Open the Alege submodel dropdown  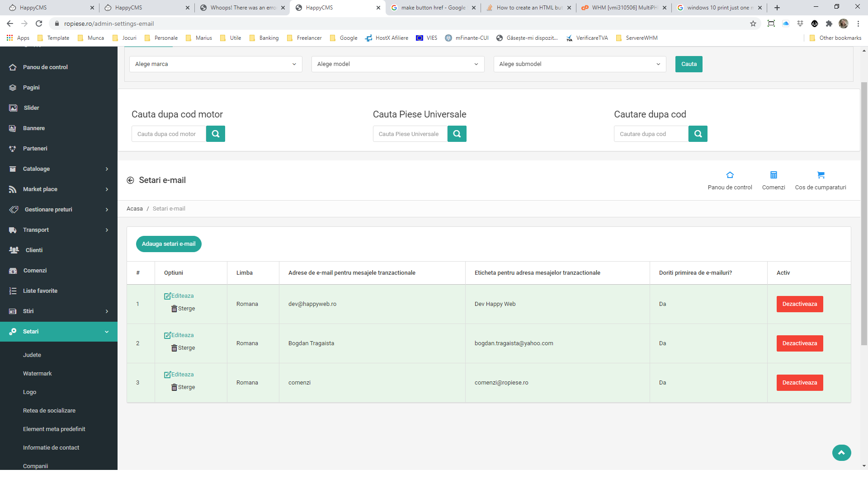[580, 64]
